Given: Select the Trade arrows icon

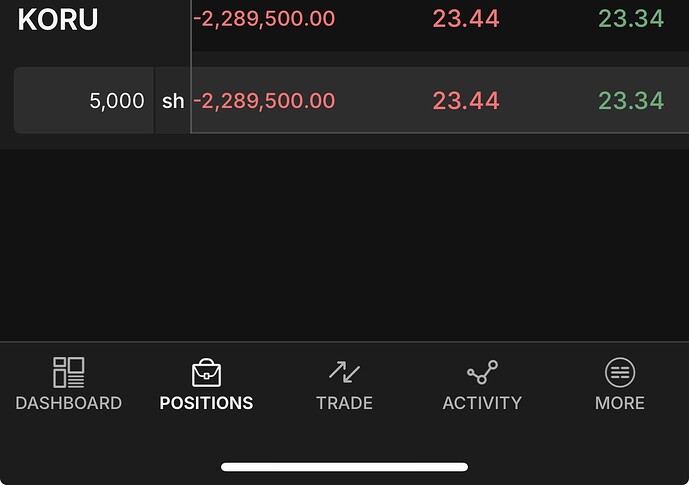Looking at the screenshot, I should pos(344,372).
